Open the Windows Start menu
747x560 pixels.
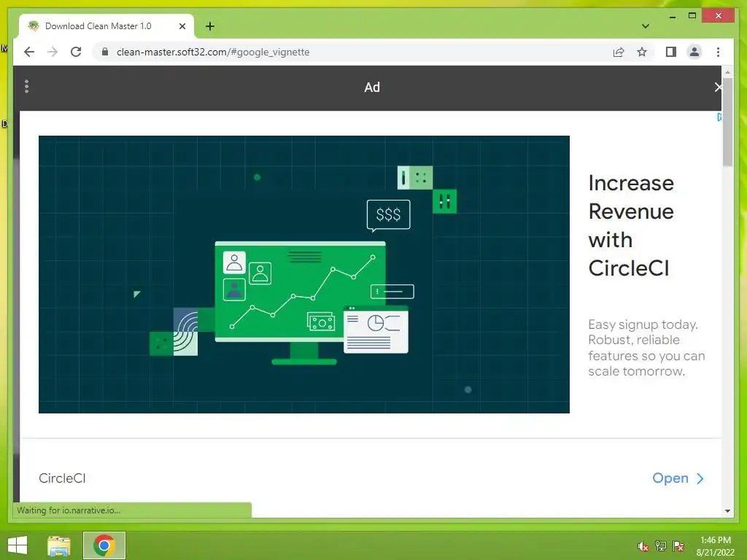[x=18, y=545]
